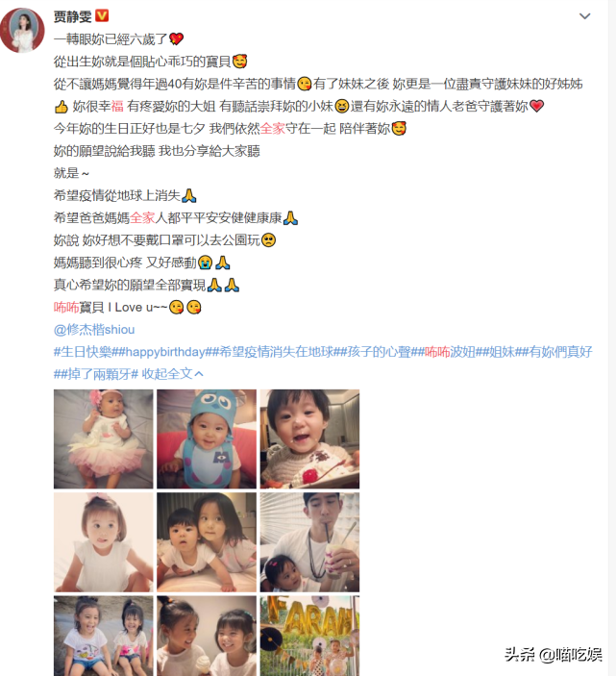The height and width of the screenshot is (676, 616).
Task: Open the @修杰楷shiou mention link
Action: (94, 330)
